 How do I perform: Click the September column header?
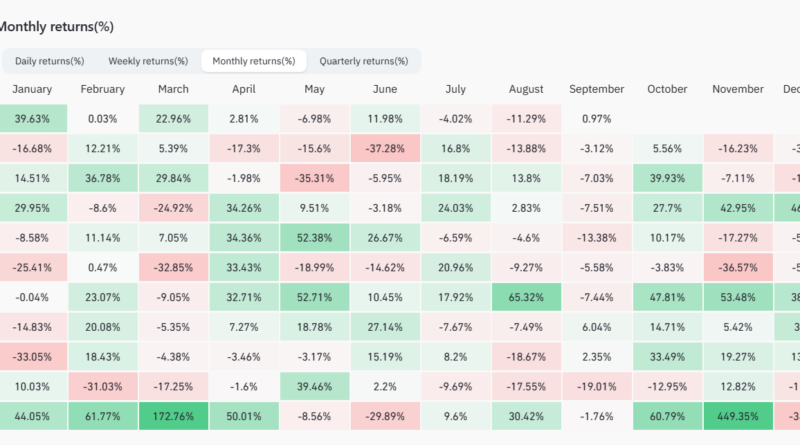596,90
